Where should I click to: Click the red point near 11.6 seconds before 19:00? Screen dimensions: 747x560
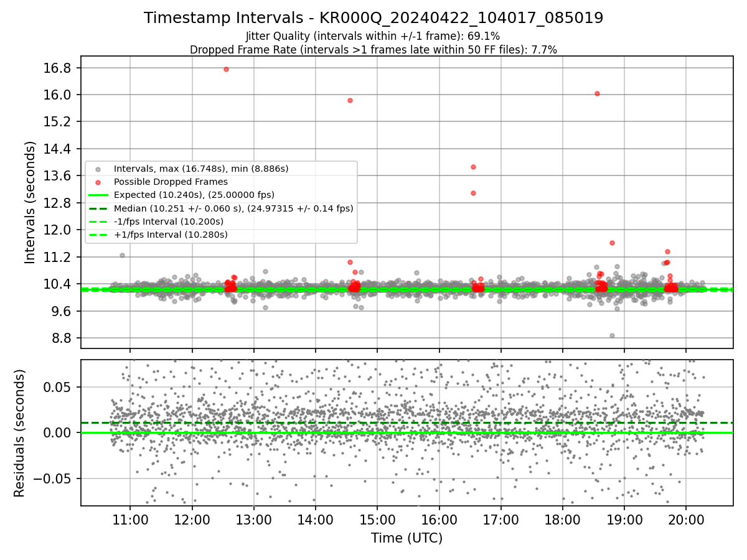point(612,243)
